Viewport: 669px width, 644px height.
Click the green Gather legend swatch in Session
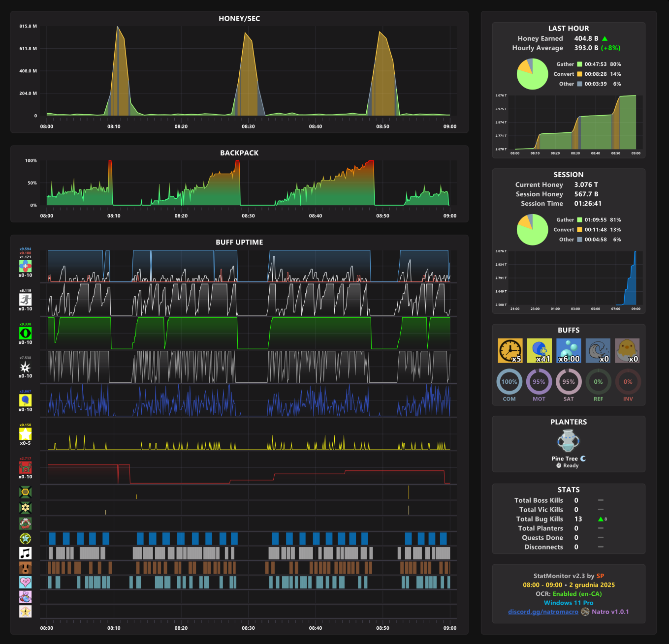click(x=579, y=220)
